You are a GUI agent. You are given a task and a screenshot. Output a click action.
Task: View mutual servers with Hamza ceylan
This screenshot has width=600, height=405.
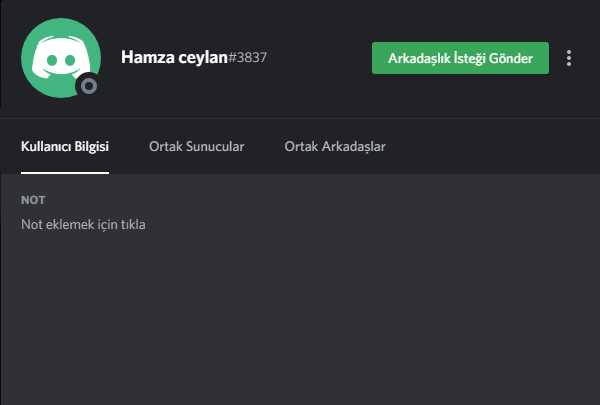pos(196,147)
